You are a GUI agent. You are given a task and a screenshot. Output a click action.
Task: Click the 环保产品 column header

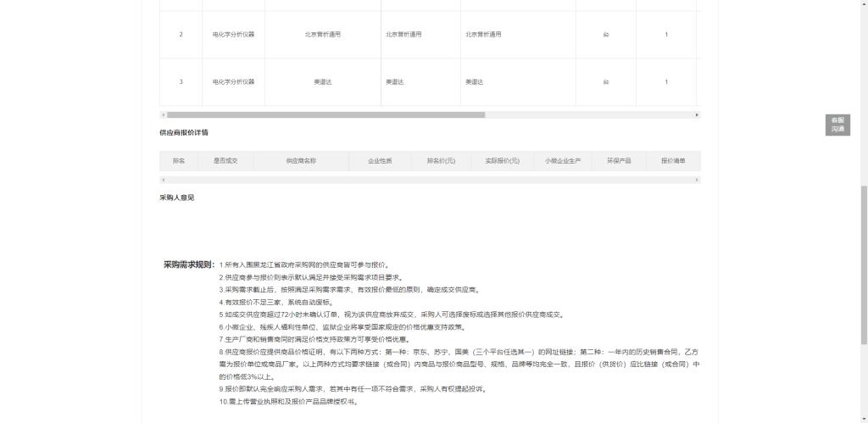coord(619,161)
